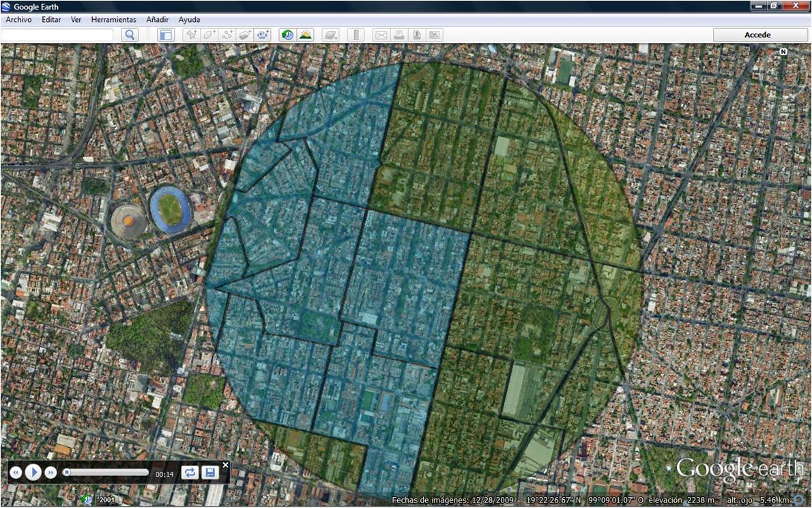Show the ruler measuring tool

pyautogui.click(x=356, y=35)
